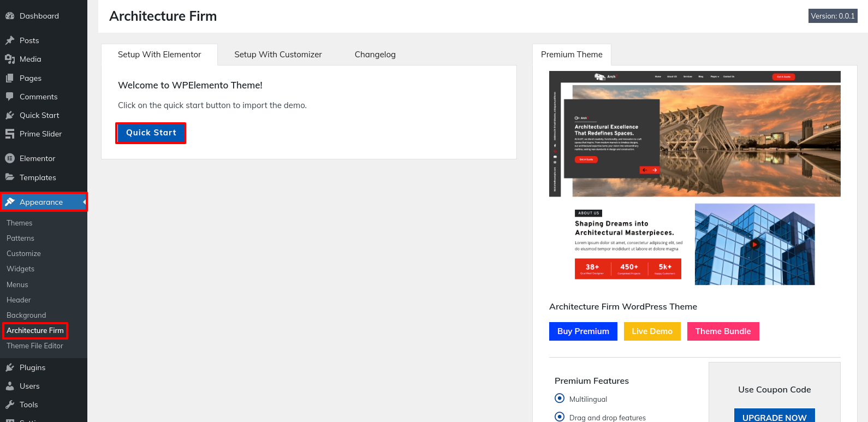The height and width of the screenshot is (422, 868).
Task: Click the Elementor circle icon
Action: point(10,158)
